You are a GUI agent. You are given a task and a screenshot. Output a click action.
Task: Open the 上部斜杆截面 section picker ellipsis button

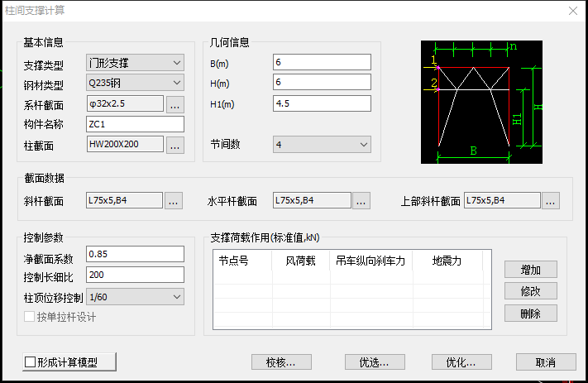point(551,201)
